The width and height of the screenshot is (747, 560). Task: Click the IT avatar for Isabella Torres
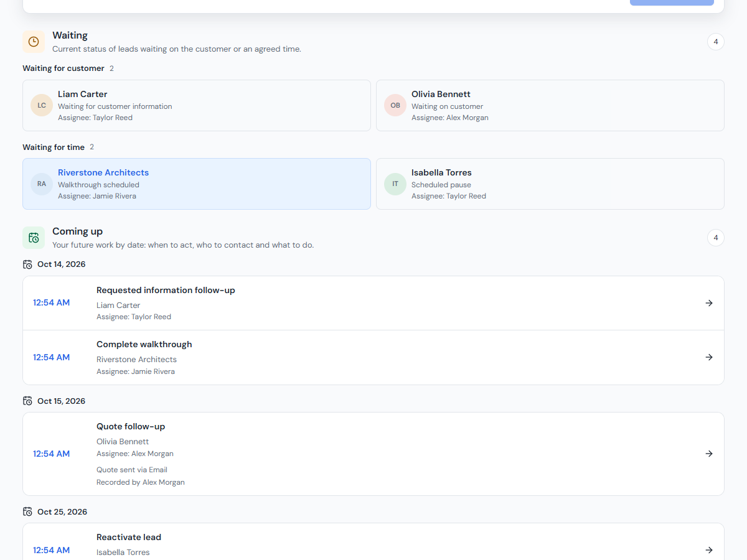[395, 184]
